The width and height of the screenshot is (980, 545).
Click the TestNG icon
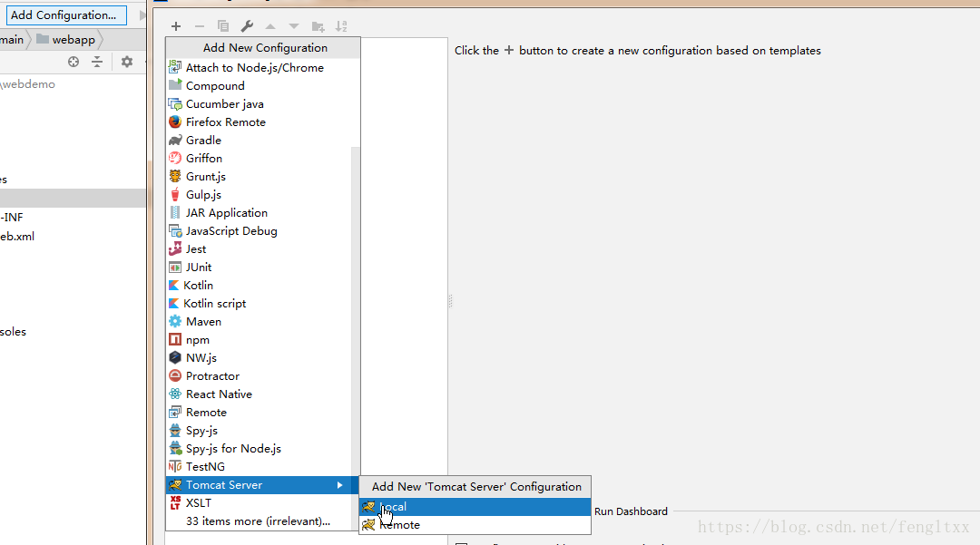click(175, 466)
